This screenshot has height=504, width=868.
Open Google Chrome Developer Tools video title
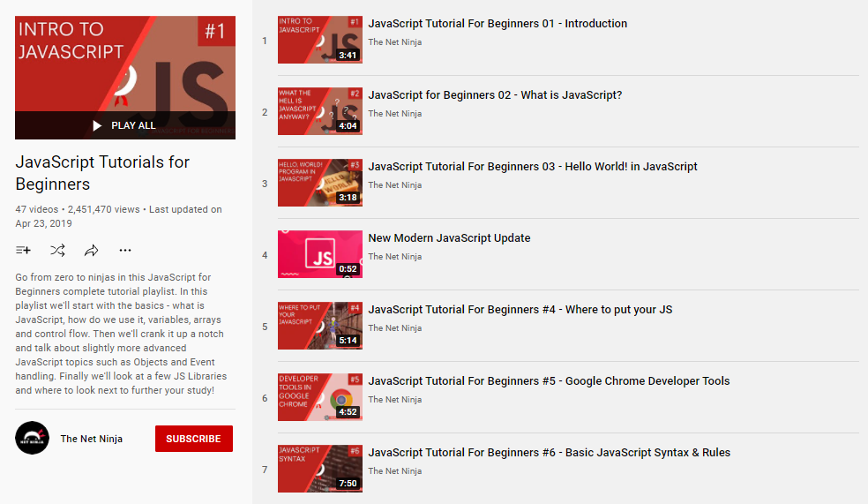coord(550,380)
